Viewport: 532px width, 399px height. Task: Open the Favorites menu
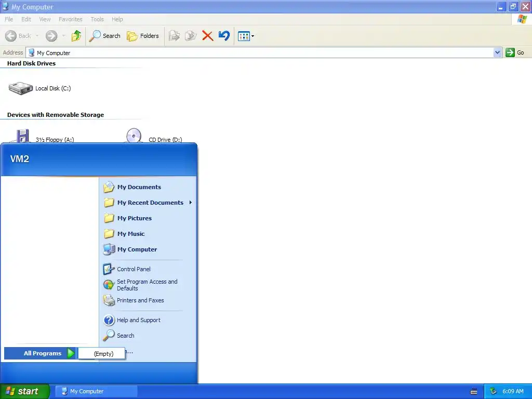pyautogui.click(x=71, y=19)
